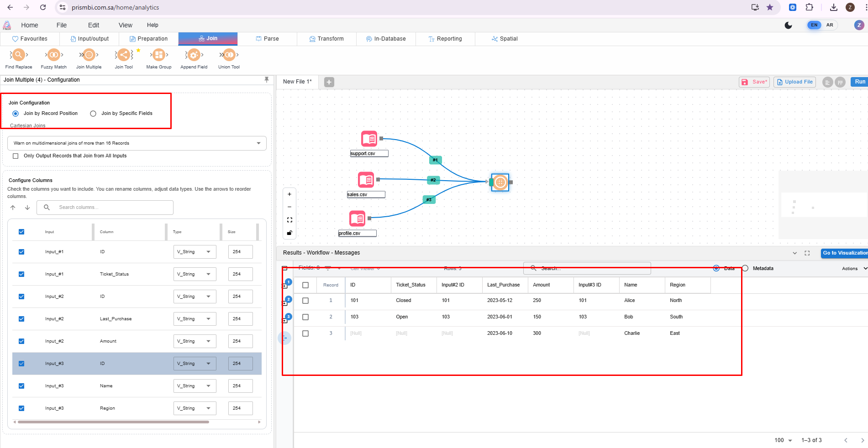Open the Cartesian Joins warning dropdown
This screenshot has height=448, width=868.
(x=137, y=143)
